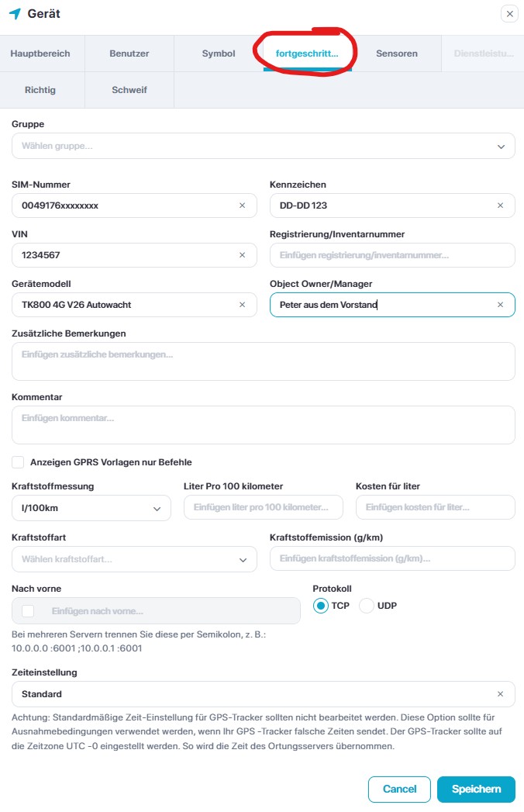
Task: Clear the SIM-Nummer field value
Action: (x=242, y=206)
